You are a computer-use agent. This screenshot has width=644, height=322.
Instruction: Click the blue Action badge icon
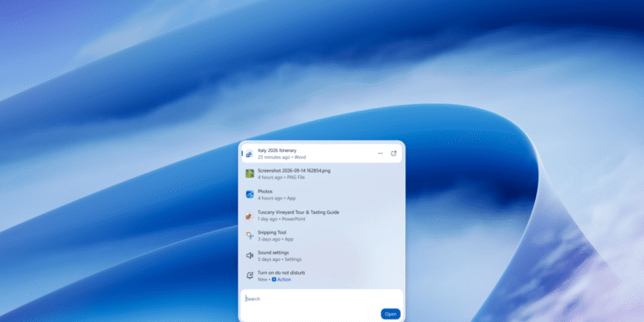click(274, 280)
